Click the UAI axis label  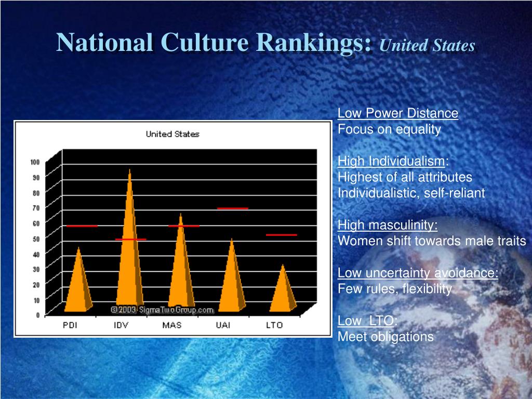click(223, 325)
